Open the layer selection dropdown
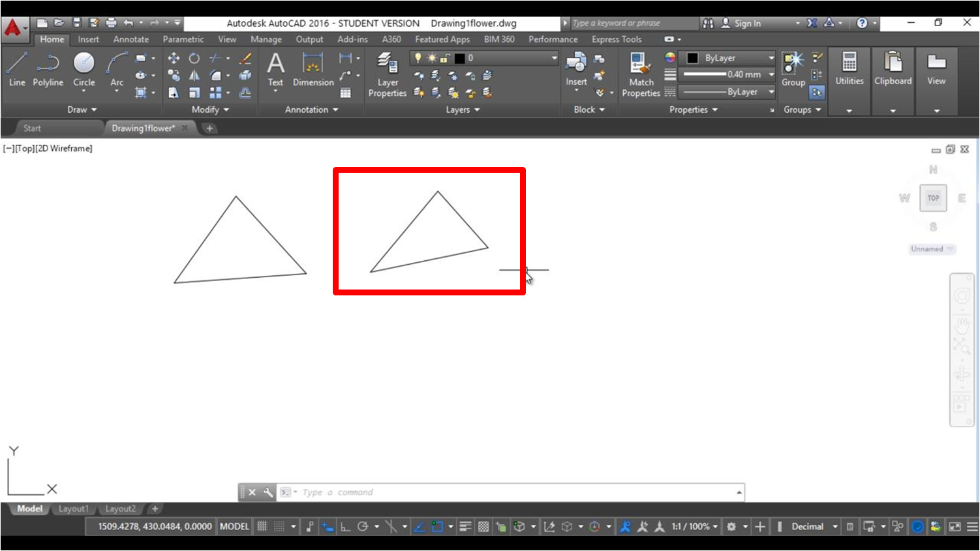 point(484,58)
